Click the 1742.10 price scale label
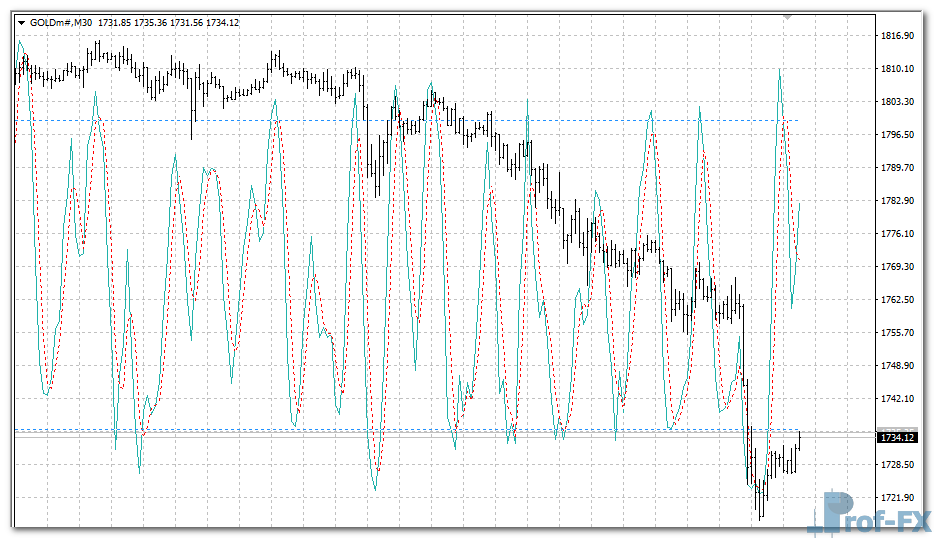The image size is (934, 538). tap(897, 399)
